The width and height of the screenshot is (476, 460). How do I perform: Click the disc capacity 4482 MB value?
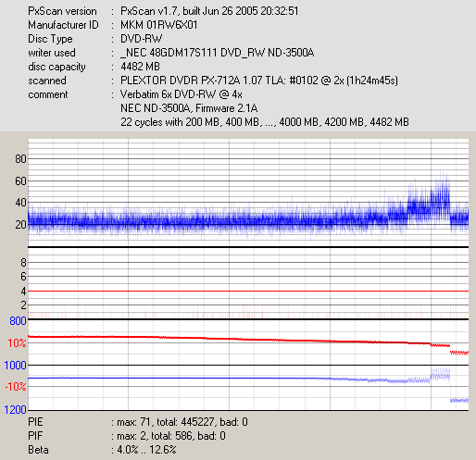(141, 67)
